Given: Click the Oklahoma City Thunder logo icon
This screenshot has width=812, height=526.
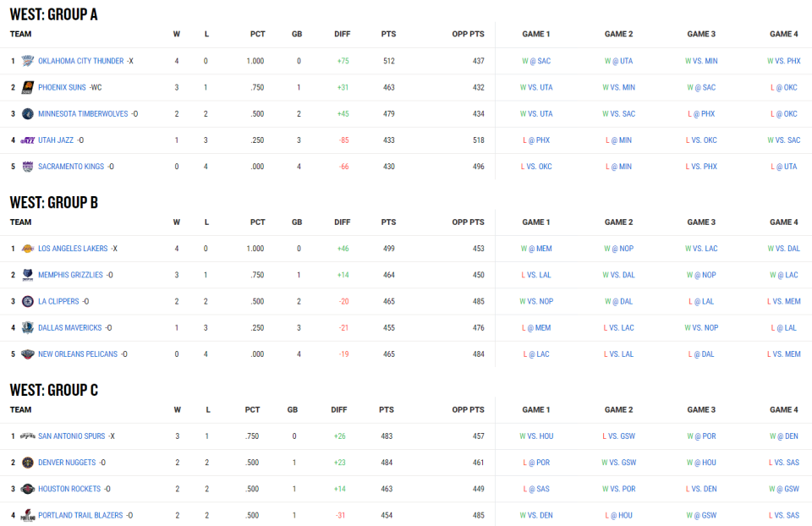Looking at the screenshot, I should [28, 61].
